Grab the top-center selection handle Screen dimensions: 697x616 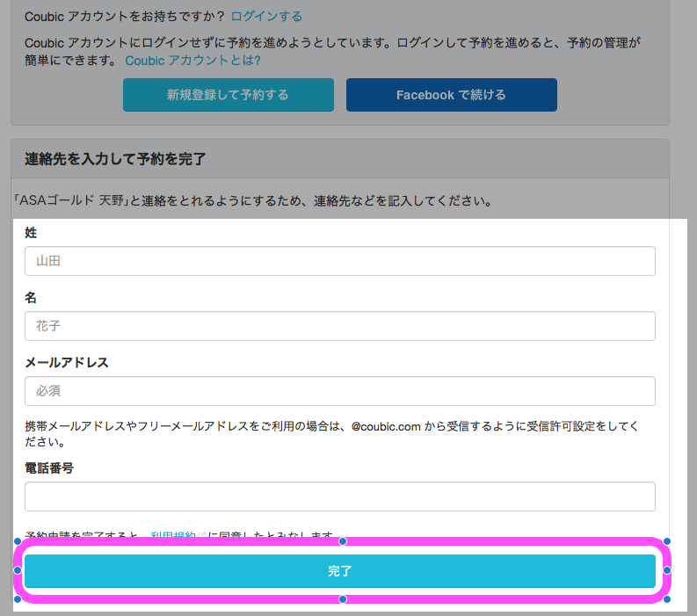(x=342, y=541)
